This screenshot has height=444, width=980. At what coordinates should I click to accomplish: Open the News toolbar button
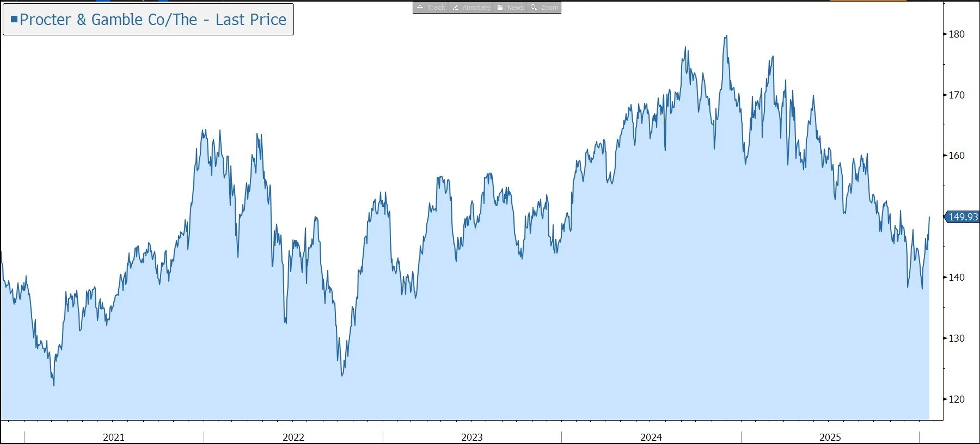pos(510,8)
